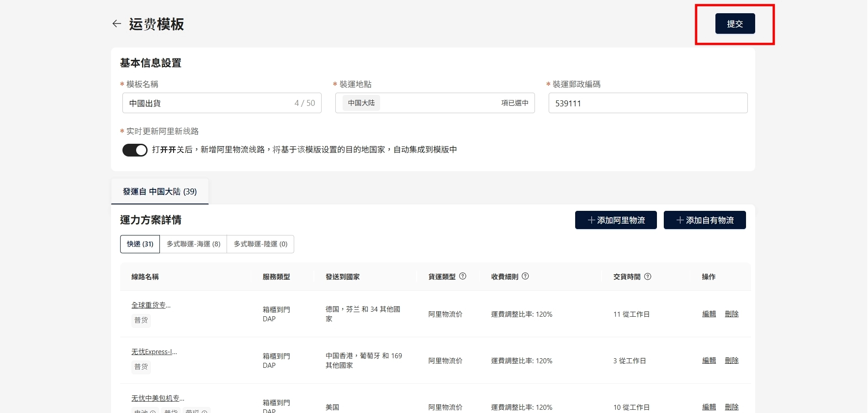
Task: Click the 11 從工作日 delivery time
Action: (x=631, y=314)
